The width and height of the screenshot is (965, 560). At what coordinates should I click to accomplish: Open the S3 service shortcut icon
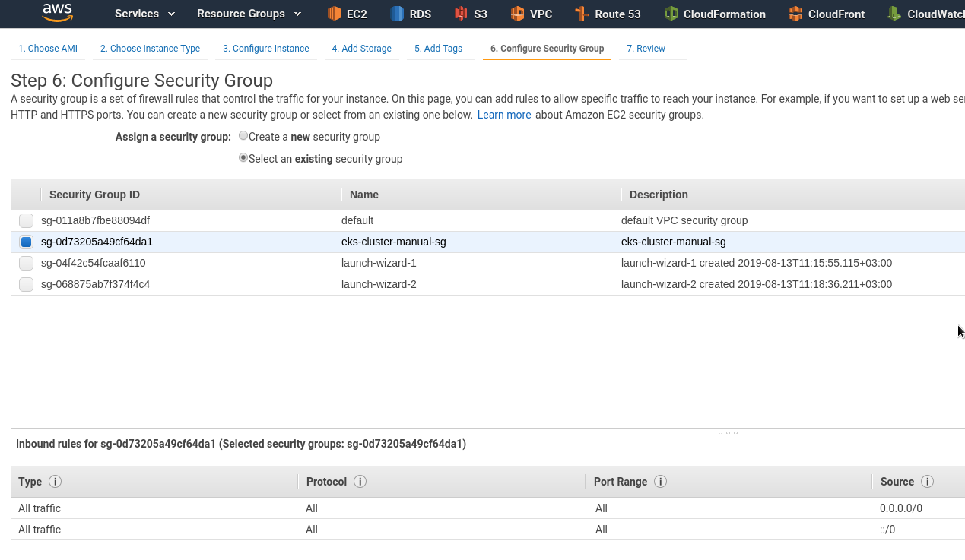pyautogui.click(x=461, y=14)
